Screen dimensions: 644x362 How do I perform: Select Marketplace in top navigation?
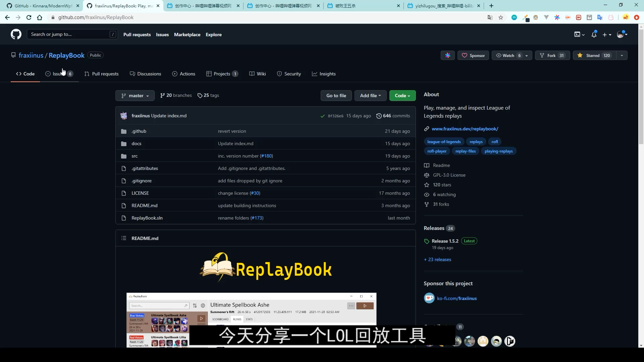point(187,35)
